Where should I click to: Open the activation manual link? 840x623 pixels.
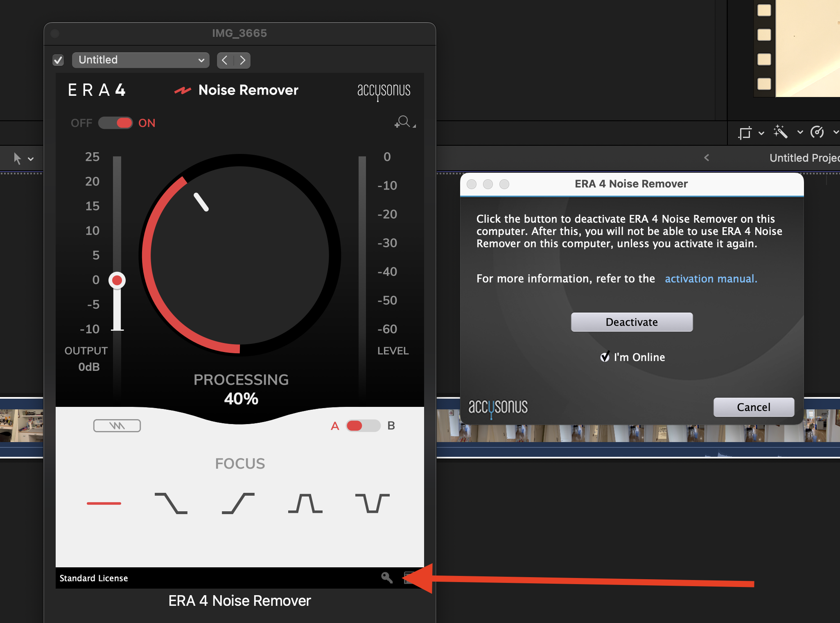point(711,279)
